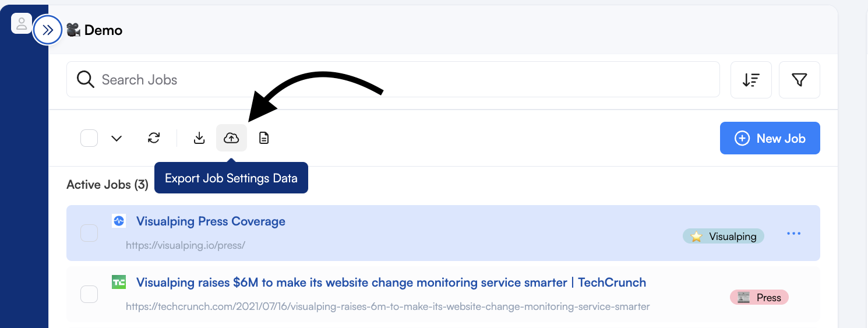Open the selection dropdown chevron beside checkbox

[117, 138]
